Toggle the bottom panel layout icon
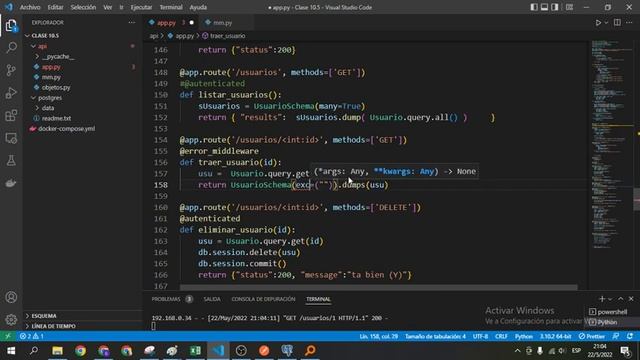640x360 pixels. coord(544,7)
